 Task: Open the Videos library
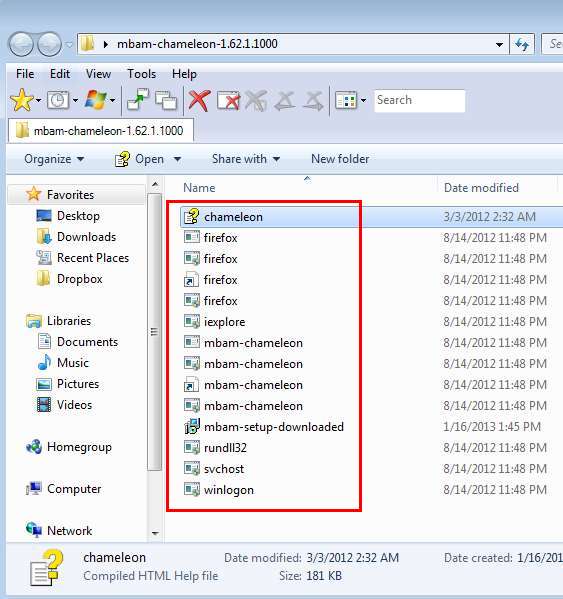click(74, 405)
